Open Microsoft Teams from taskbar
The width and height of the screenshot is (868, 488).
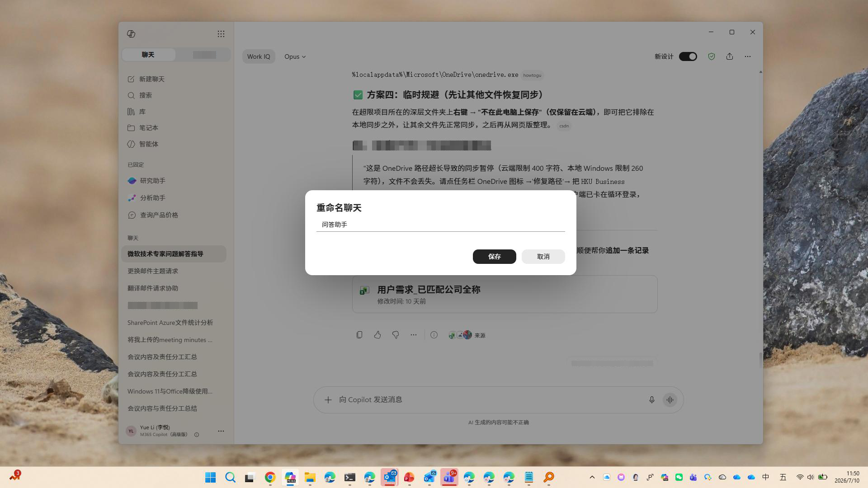[x=449, y=477]
